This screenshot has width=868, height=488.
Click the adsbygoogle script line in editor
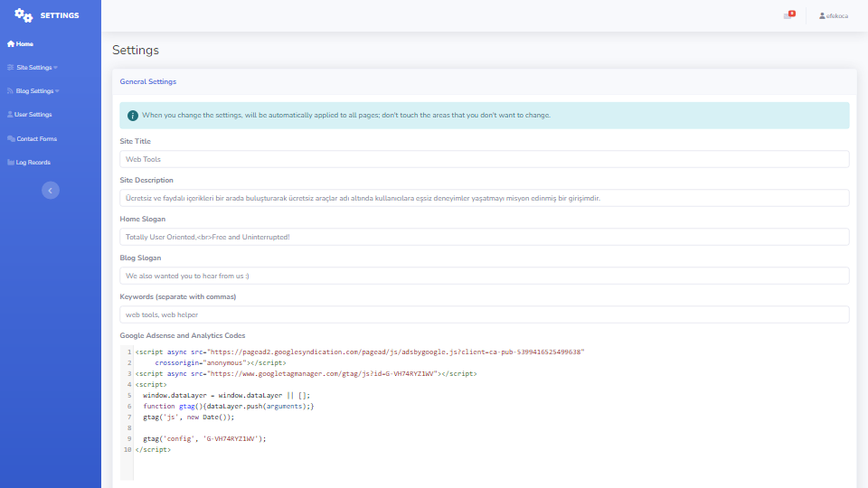[x=360, y=352]
